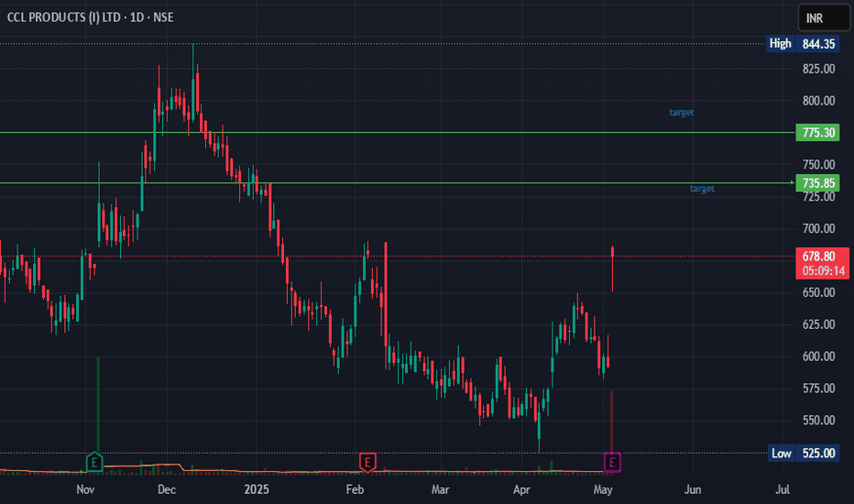Click the 550.00 price axis label
The width and height of the screenshot is (854, 504).
[x=818, y=420]
